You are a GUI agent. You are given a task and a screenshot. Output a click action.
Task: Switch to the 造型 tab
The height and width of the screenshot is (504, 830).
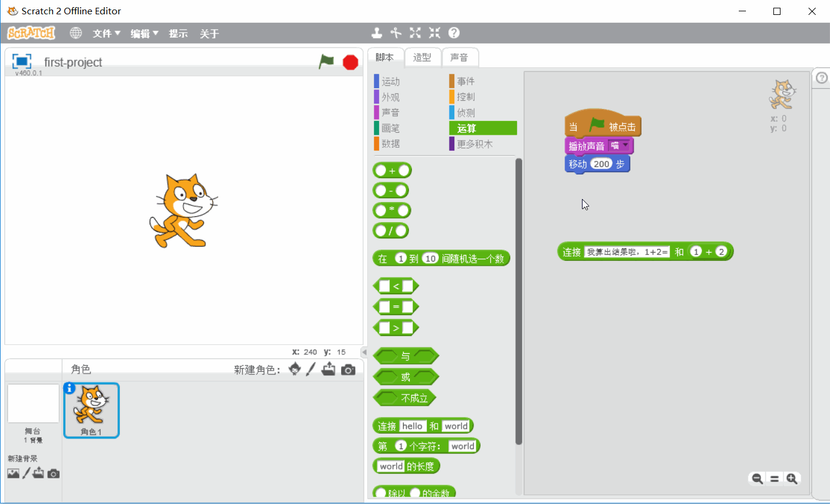click(x=422, y=57)
